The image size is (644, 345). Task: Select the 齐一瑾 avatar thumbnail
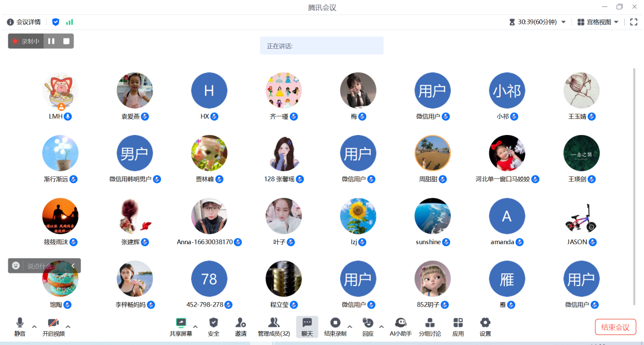click(x=283, y=91)
